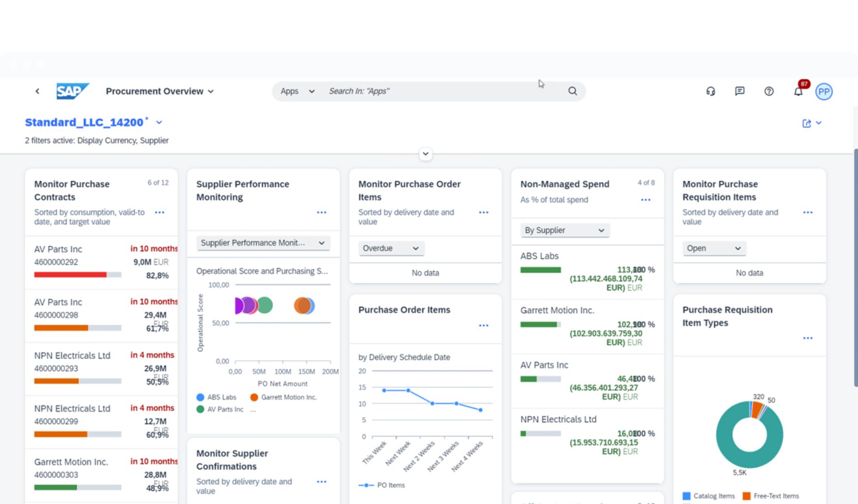This screenshot has width=858, height=504.
Task: Open the By Supplier dropdown
Action: coord(565,230)
